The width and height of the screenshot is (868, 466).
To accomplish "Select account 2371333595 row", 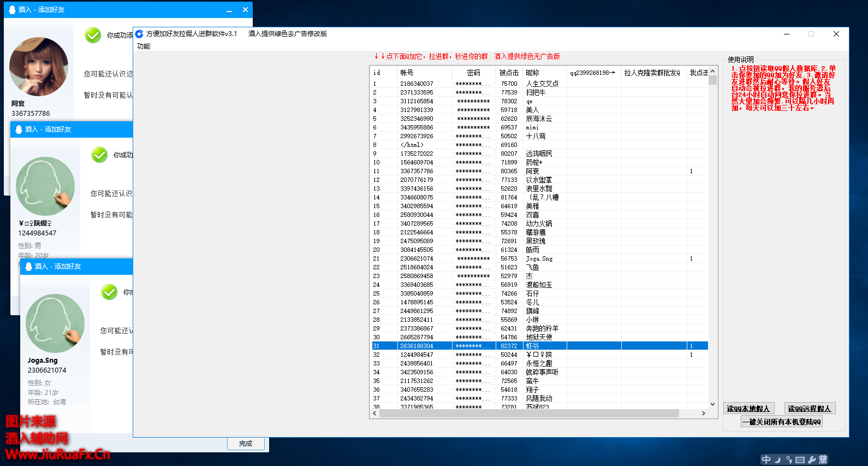I will (539, 92).
